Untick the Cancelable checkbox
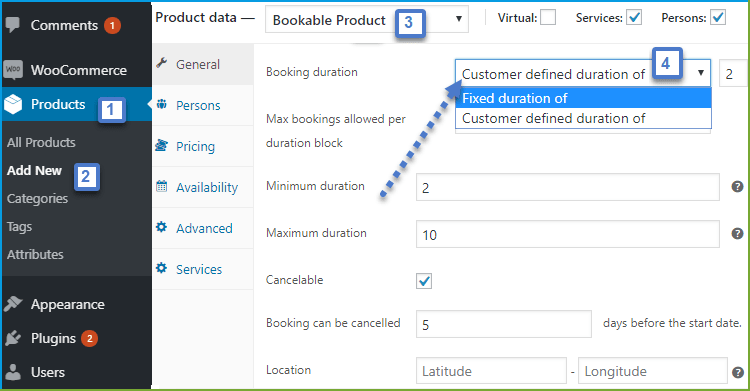 (x=424, y=281)
